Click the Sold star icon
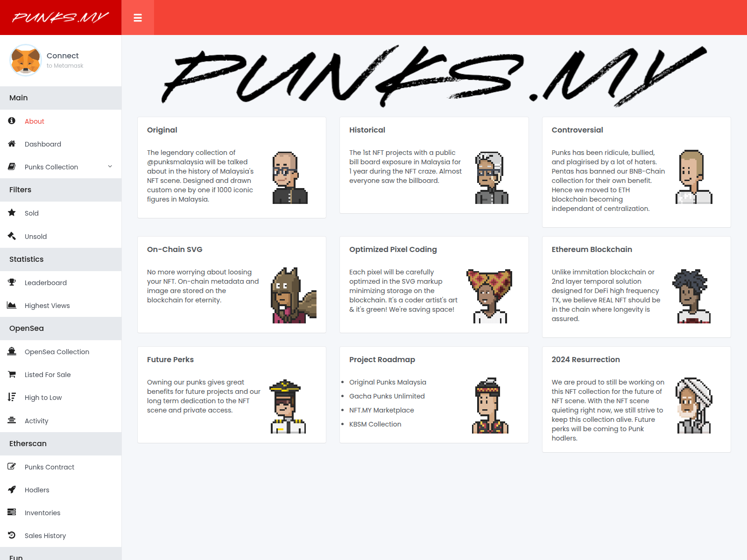Viewport: 747px width, 560px height. click(12, 213)
